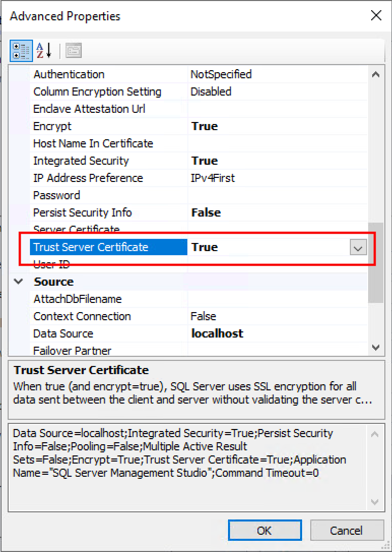The height and width of the screenshot is (552, 392).
Task: Select the Encrypt property row
Action: pyautogui.click(x=199, y=126)
